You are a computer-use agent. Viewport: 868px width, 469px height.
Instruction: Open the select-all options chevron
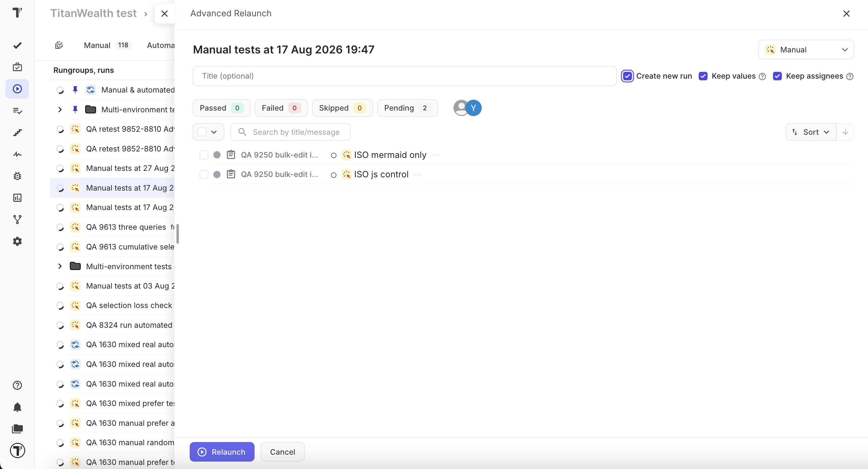(x=214, y=132)
